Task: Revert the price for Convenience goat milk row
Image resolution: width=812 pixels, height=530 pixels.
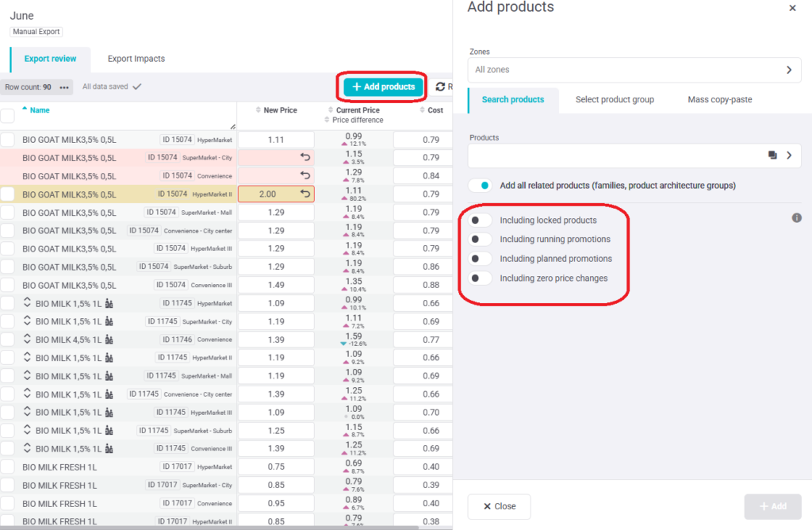Action: pos(305,175)
